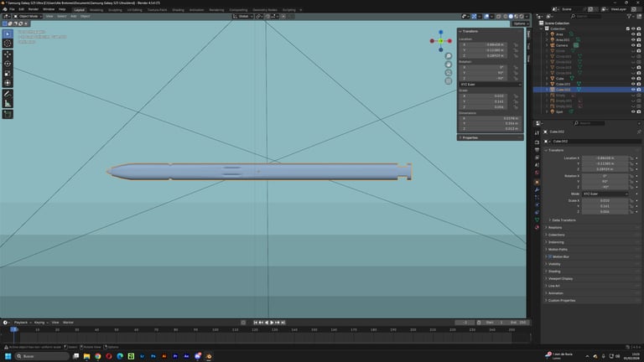Open rotation Mode XYZ Euler dropdown in properties
This screenshot has height=362, width=644.
click(x=605, y=194)
